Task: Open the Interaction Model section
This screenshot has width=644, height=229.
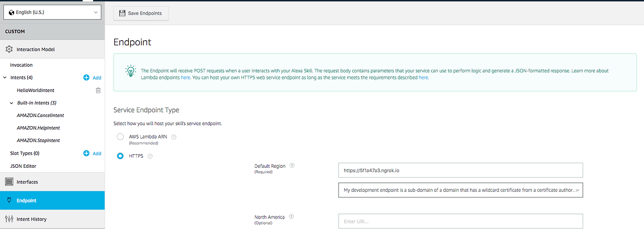Action: point(52,49)
